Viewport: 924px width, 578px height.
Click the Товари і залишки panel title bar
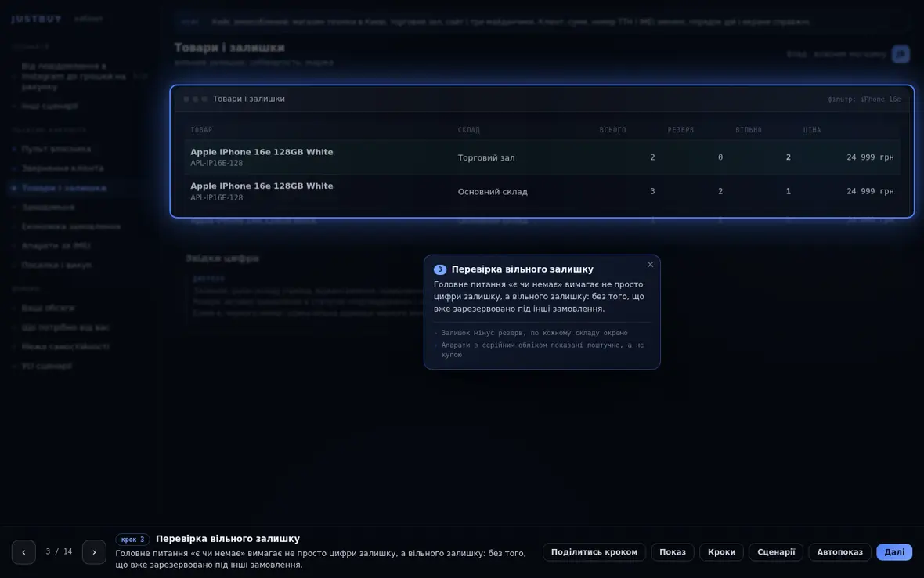click(542, 99)
